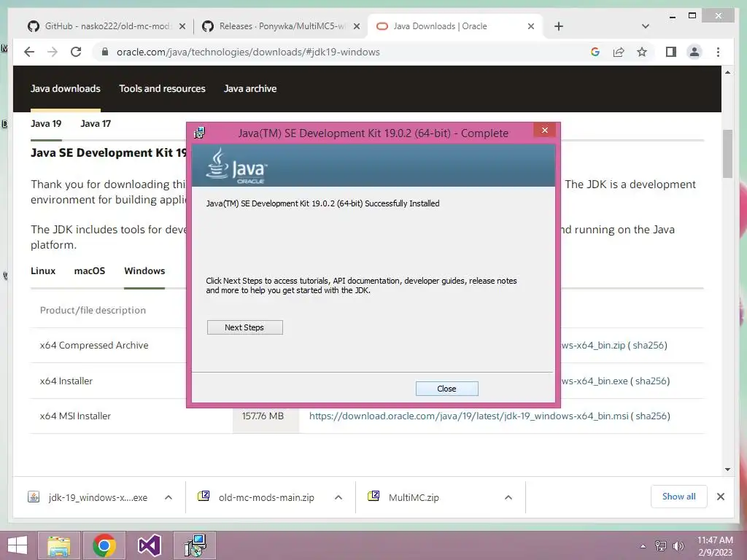The width and height of the screenshot is (747, 560).
Task: Open the Windows Start menu
Action: [18, 545]
